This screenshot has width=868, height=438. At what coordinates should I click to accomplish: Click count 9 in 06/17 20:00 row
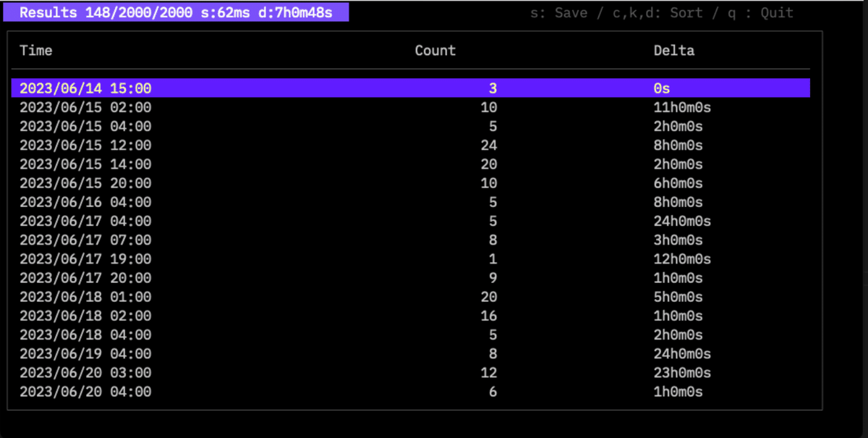[493, 278]
